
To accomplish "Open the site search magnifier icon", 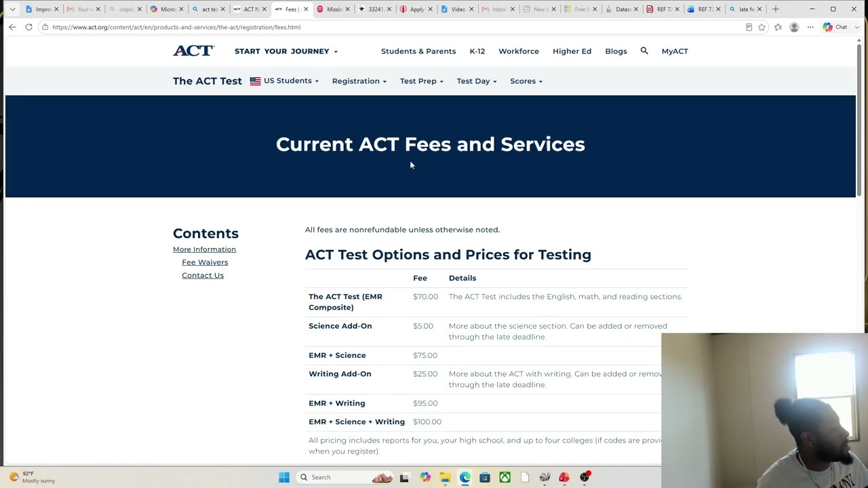I will [644, 51].
